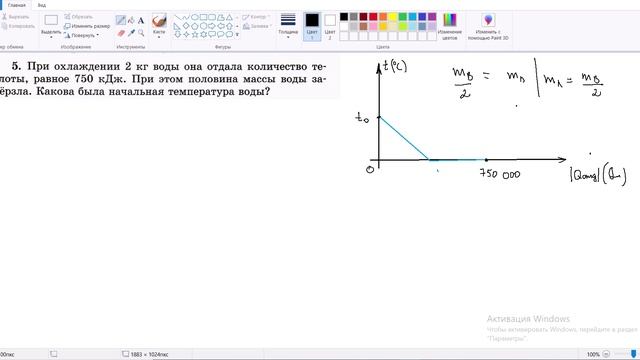Select the Text tool (letter A)
Viewport: 640px width, 360px height.
coord(141,20)
